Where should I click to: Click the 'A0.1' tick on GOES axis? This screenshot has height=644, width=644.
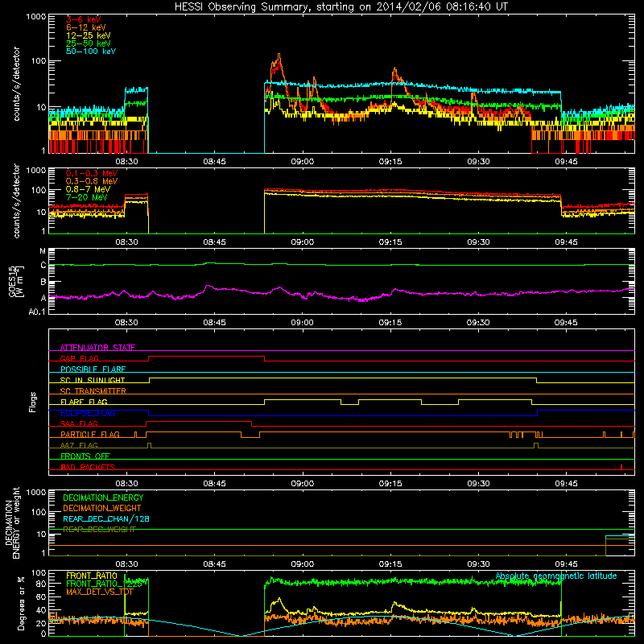[37, 312]
